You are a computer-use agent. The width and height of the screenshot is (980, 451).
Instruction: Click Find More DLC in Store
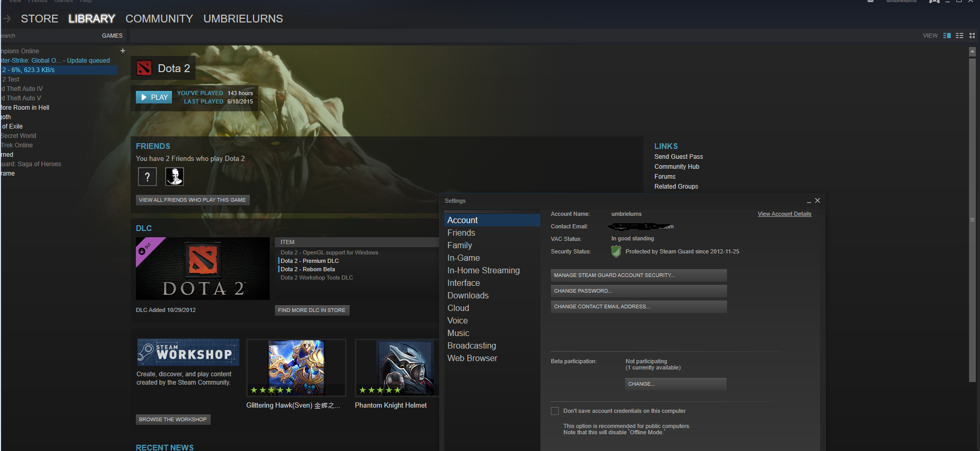[312, 310]
